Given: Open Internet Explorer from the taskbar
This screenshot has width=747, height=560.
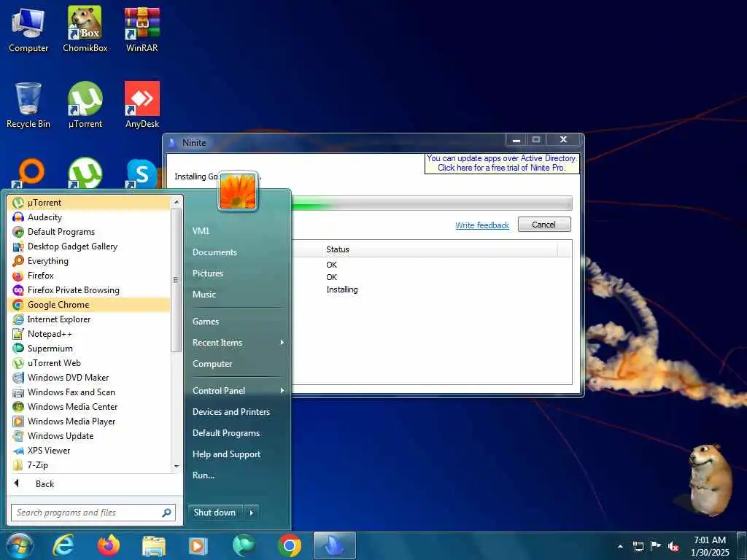Looking at the screenshot, I should pyautogui.click(x=63, y=545).
